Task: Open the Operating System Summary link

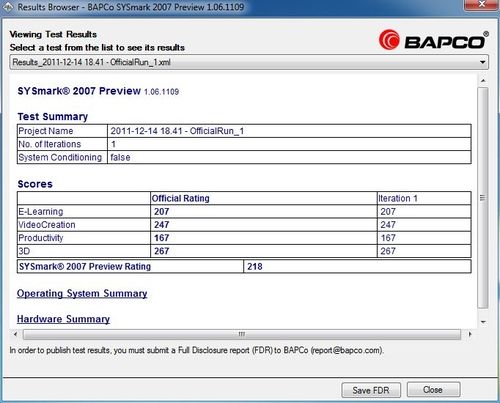Action: [82, 294]
